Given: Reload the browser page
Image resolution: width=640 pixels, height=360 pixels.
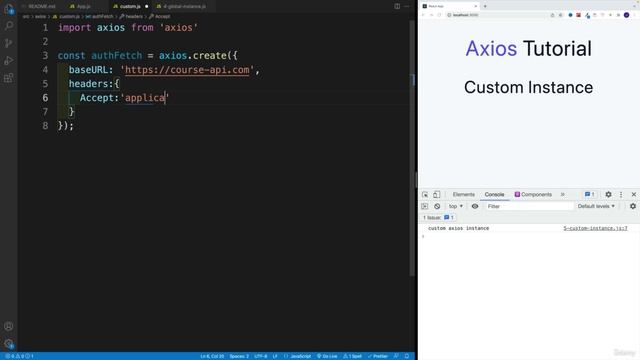Looking at the screenshot, I should point(439,15).
